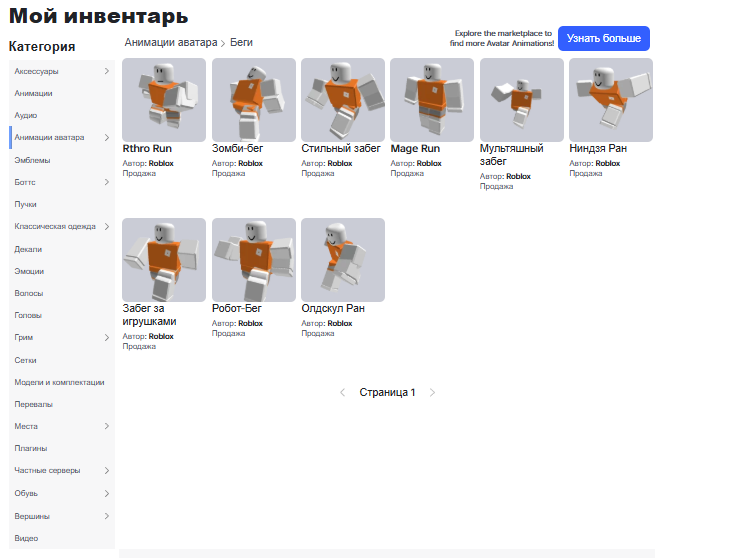Screen dimensions: 732x558
Task: Open the Зомби-бег animation thumbnail
Action: pos(253,100)
